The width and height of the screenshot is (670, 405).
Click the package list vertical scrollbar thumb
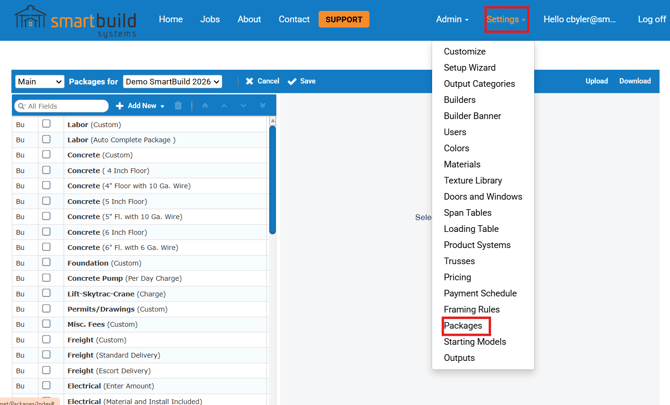[x=273, y=180]
